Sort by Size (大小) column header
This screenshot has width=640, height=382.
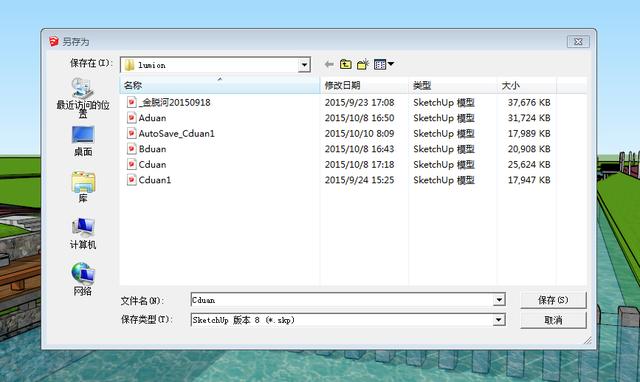(x=527, y=85)
